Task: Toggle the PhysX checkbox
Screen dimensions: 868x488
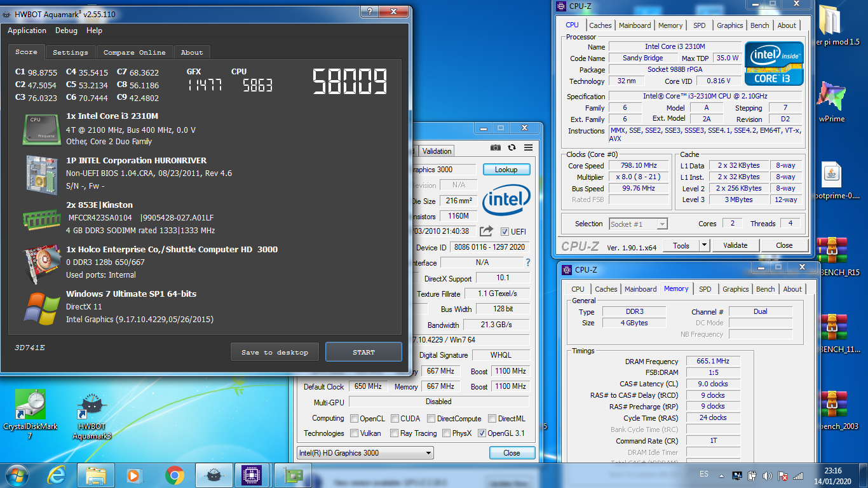Action: tap(445, 433)
